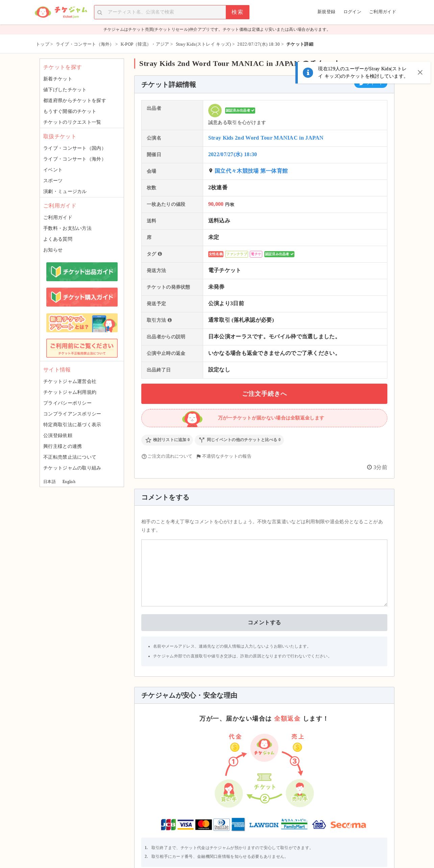Open 値下げしたチケット in sidebar

(x=65, y=90)
